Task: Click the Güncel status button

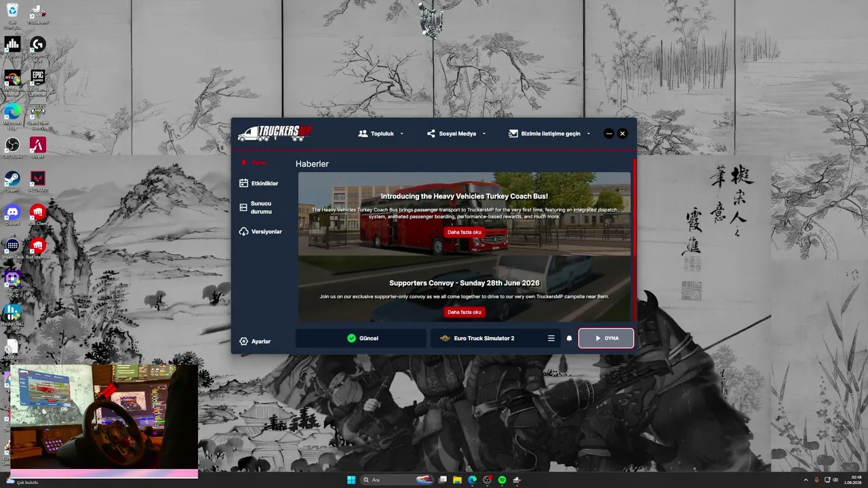Action: (x=361, y=338)
